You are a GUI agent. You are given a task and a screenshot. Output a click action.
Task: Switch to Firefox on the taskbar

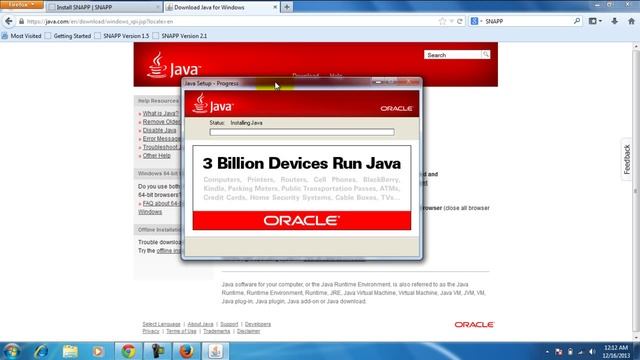click(x=187, y=351)
